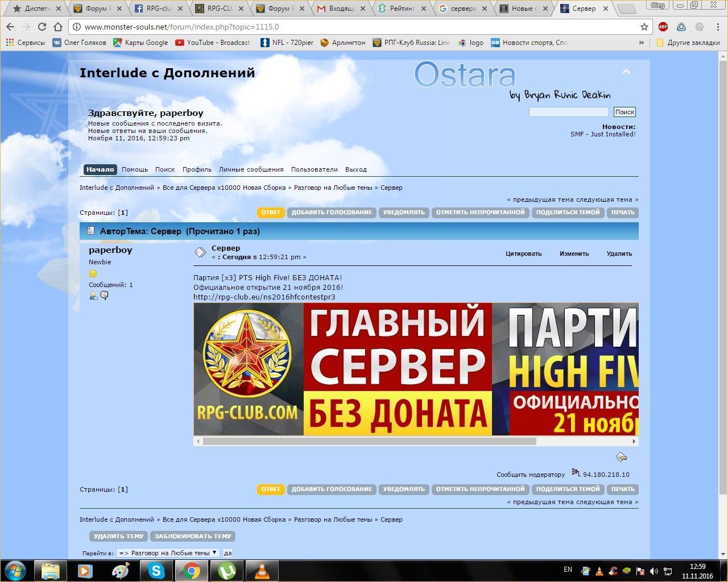Open the Другие закладки bookmarks folder
Image resolution: width=728 pixels, height=582 pixels.
point(688,43)
